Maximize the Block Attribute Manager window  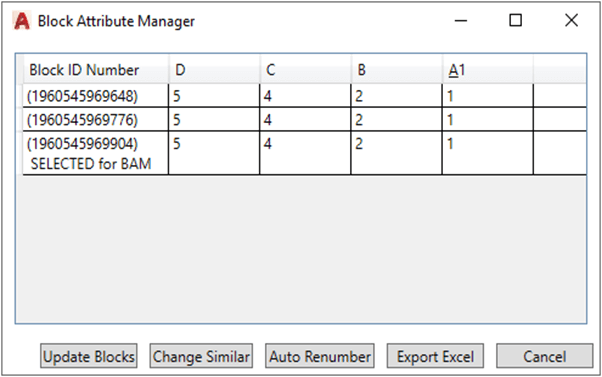click(x=515, y=20)
